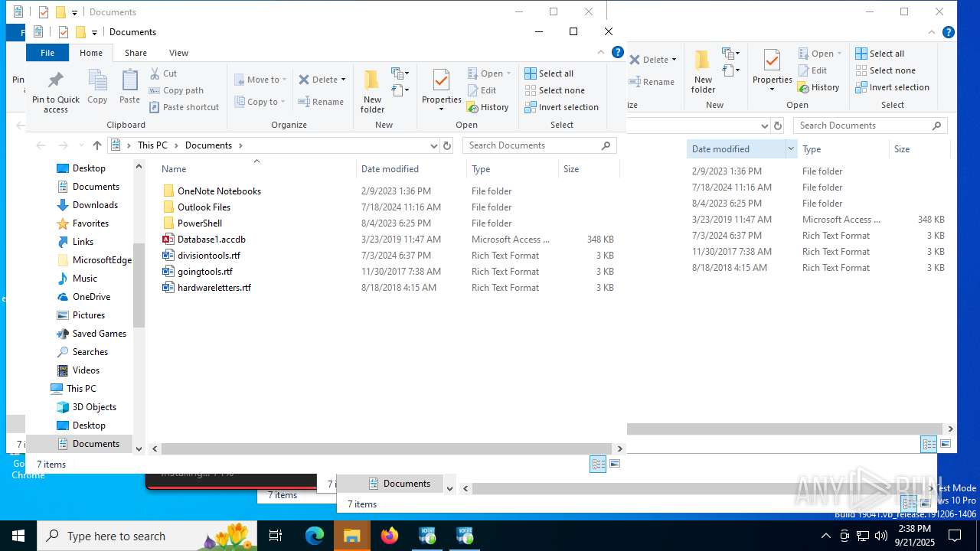Refresh the back Documents window
This screenshot has width=980, height=551.
(x=778, y=126)
